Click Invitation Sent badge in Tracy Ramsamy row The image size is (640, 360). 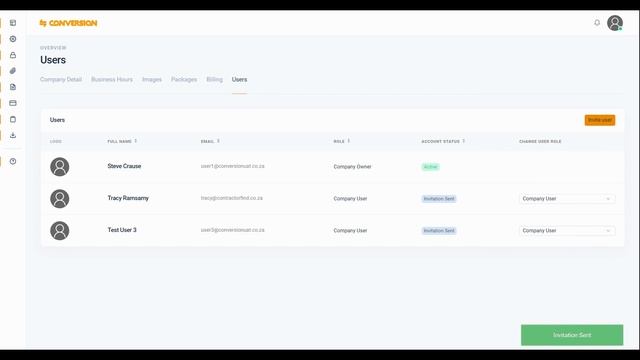pyautogui.click(x=439, y=199)
